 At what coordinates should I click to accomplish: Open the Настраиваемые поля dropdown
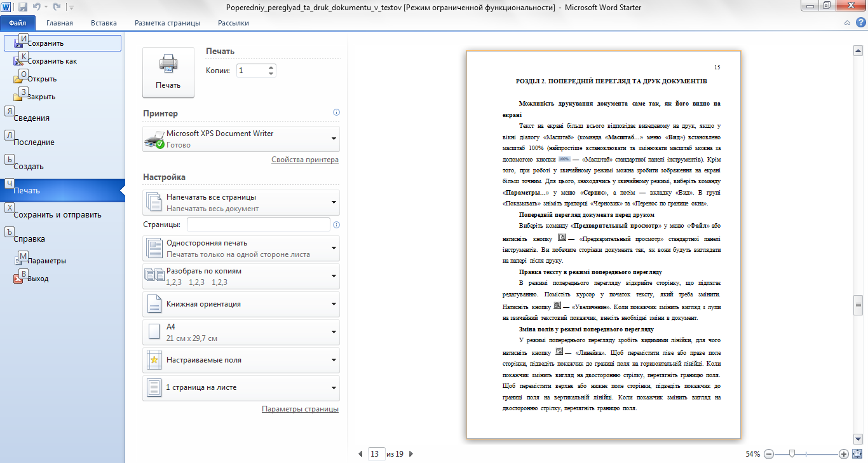click(x=241, y=360)
